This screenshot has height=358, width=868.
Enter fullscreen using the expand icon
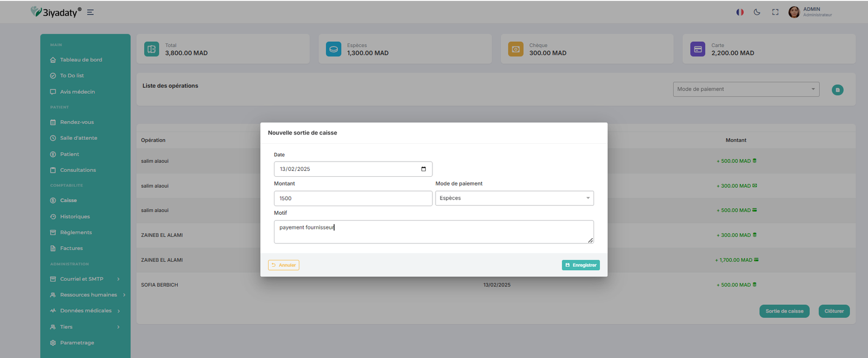[x=775, y=12]
